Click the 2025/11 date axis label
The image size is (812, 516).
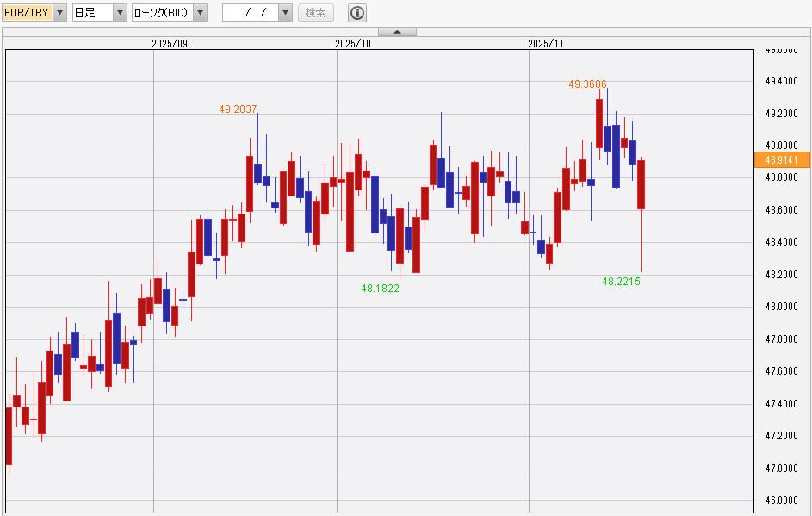[x=546, y=44]
